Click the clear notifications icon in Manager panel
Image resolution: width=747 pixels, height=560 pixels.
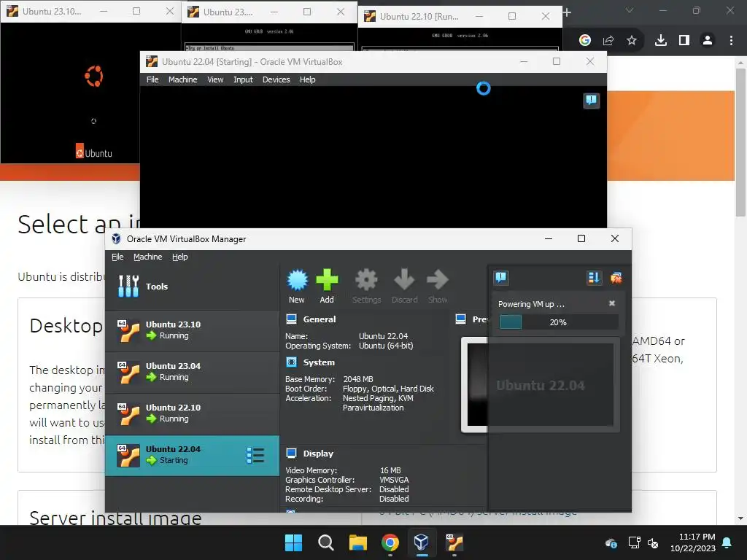(x=616, y=278)
